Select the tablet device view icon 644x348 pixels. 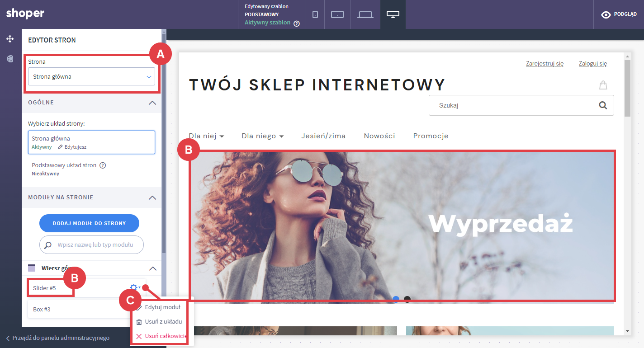pos(337,14)
